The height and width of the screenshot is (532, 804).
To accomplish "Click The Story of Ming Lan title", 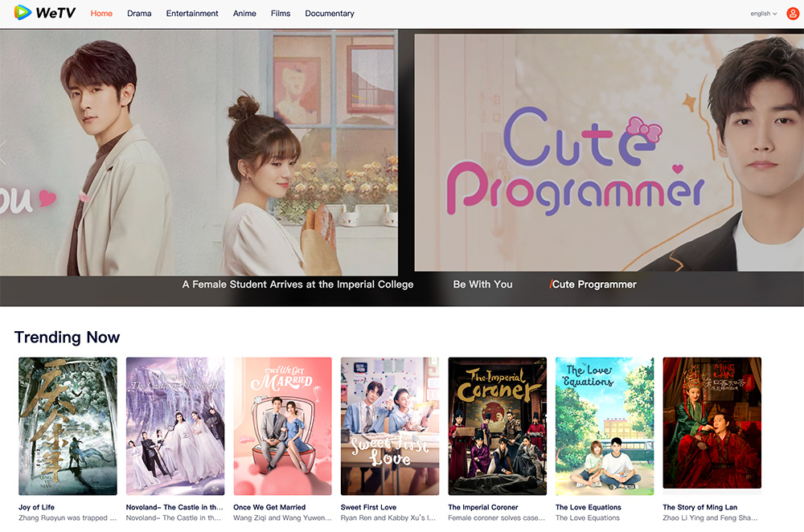I will [700, 507].
